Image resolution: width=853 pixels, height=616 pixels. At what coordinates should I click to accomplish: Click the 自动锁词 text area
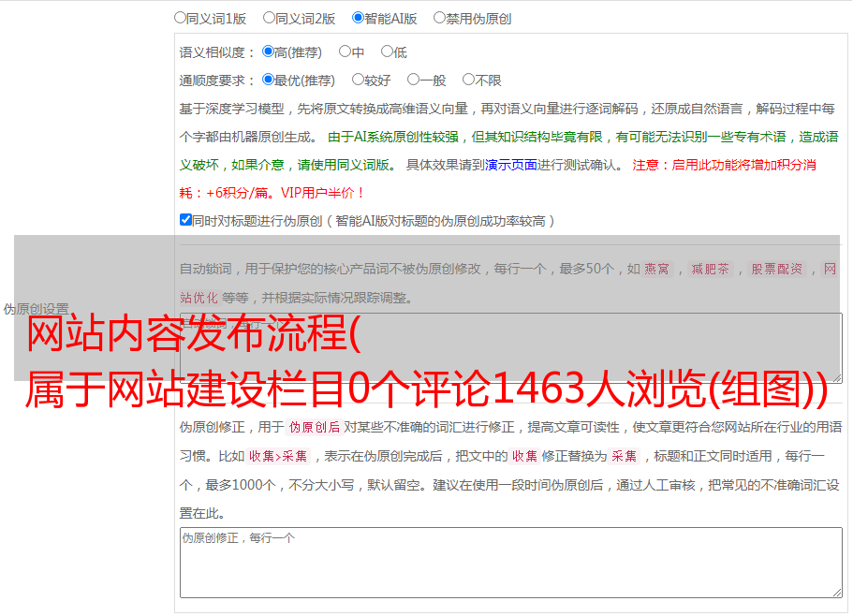click(511, 348)
